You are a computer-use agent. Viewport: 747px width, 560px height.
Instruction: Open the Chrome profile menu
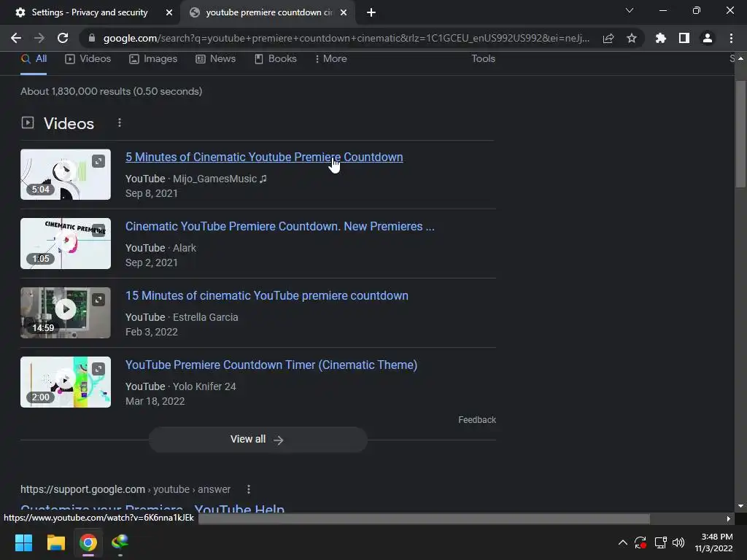click(708, 38)
